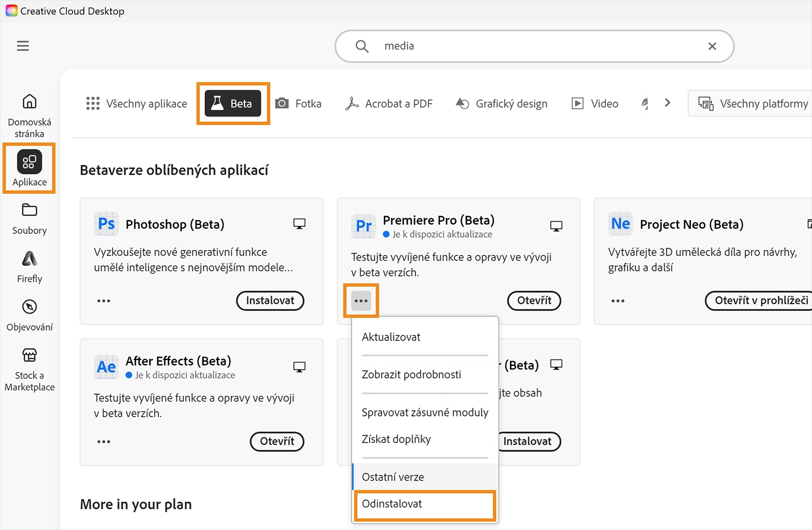The image size is (812, 530).
Task: Click the Photoshop (Beta) Ps icon
Action: 107,224
